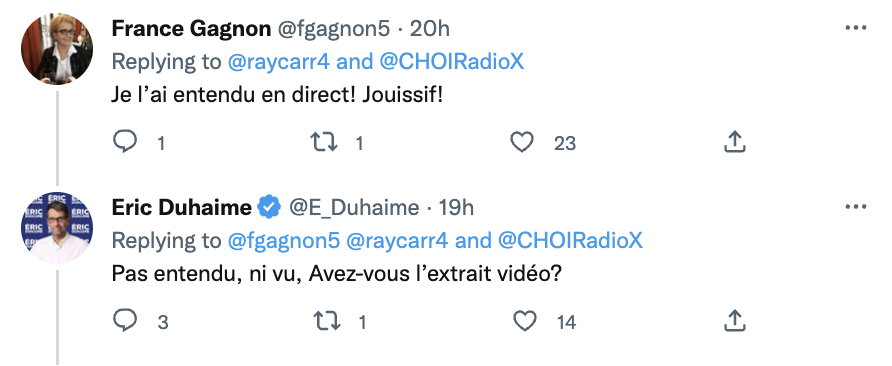Retweet Eric Duhaime's tweet
This screenshot has height=366, width=892.
327,322
